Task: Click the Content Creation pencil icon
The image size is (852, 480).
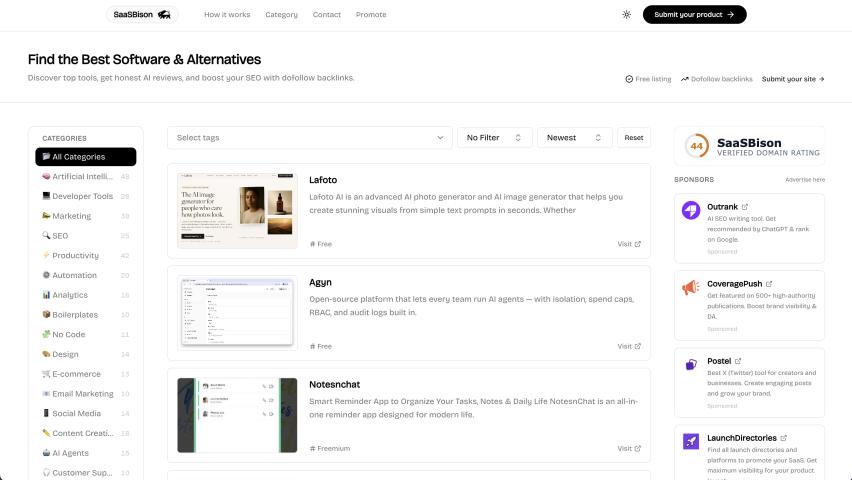Action: click(x=46, y=433)
